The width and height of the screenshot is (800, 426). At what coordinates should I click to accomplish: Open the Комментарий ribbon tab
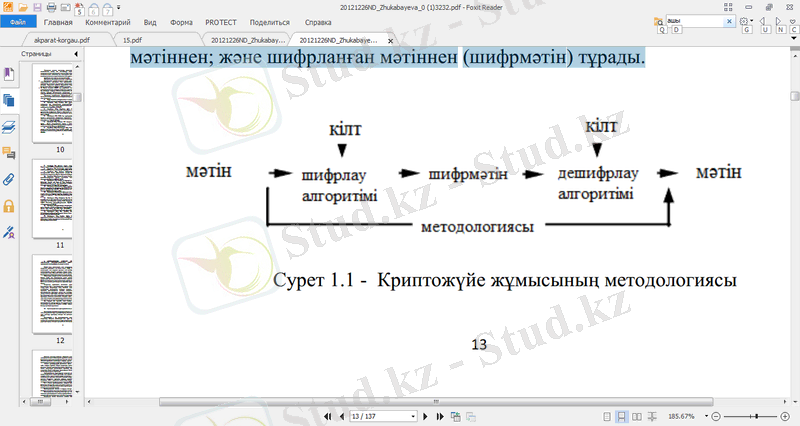coord(106,21)
